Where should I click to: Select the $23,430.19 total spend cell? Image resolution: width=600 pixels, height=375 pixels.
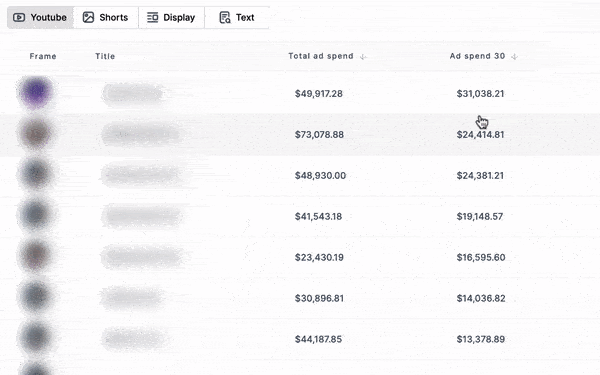tap(319, 258)
